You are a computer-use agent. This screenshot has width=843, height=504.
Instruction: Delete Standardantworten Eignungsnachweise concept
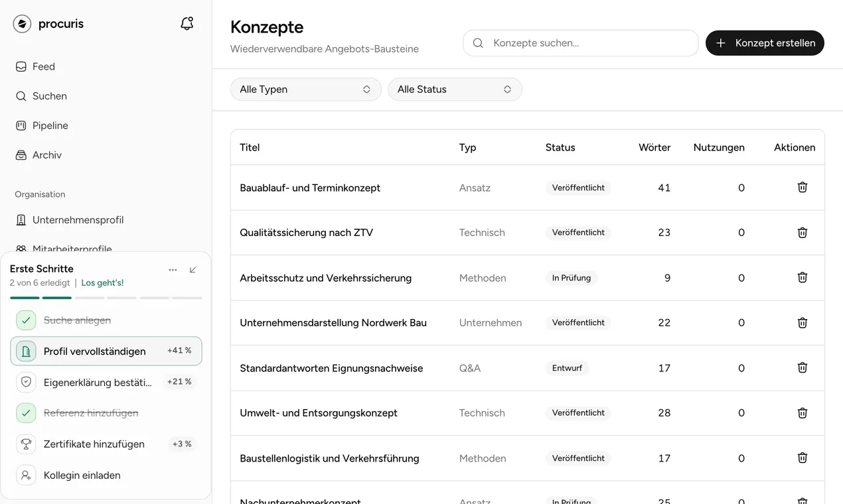(802, 368)
